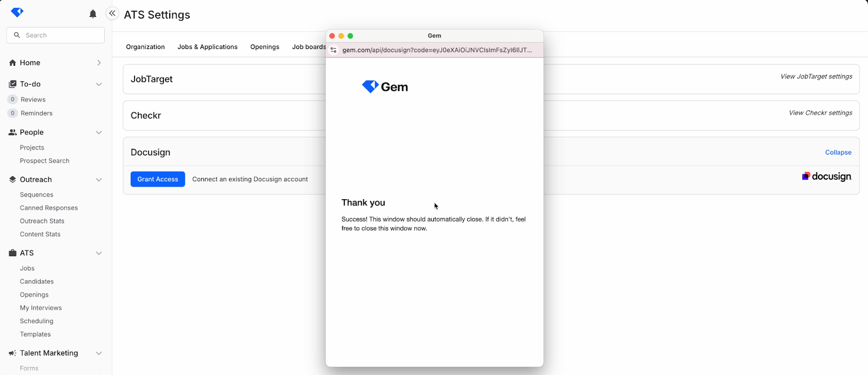Viewport: 868px width, 375px height.
Task: Collapse the Docusign integration panel
Action: 838,152
